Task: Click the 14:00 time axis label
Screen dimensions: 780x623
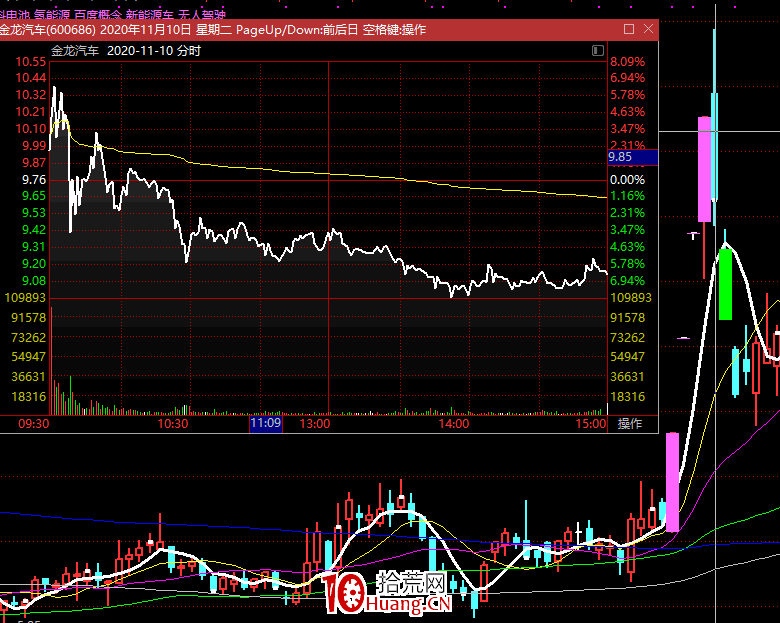Action: pos(454,424)
